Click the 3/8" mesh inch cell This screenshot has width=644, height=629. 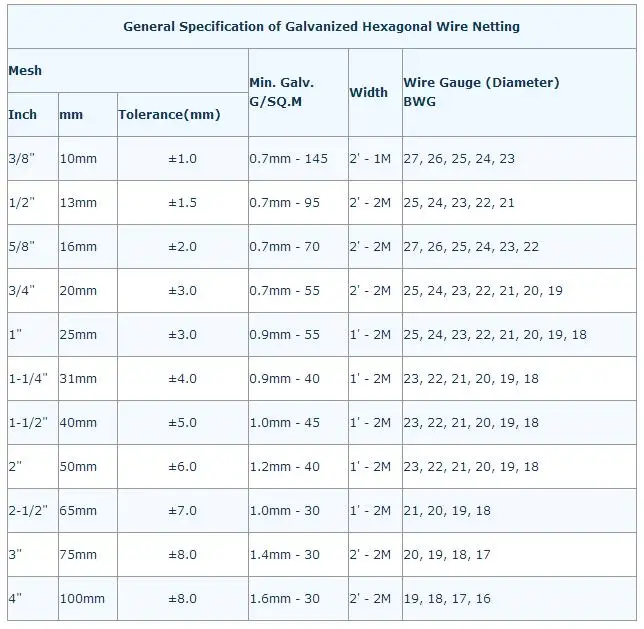(x=21, y=159)
